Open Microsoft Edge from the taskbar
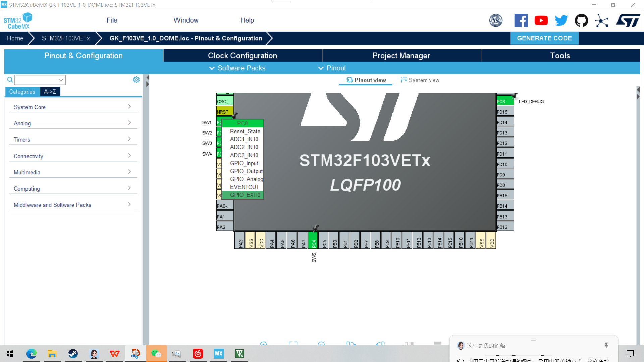644x362 pixels. 31,354
